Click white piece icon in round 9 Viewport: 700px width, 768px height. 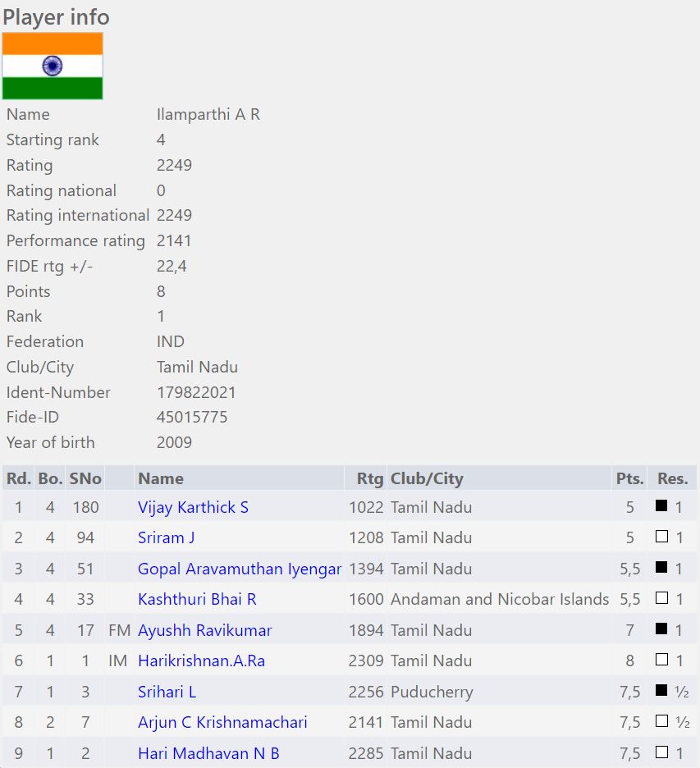click(661, 752)
